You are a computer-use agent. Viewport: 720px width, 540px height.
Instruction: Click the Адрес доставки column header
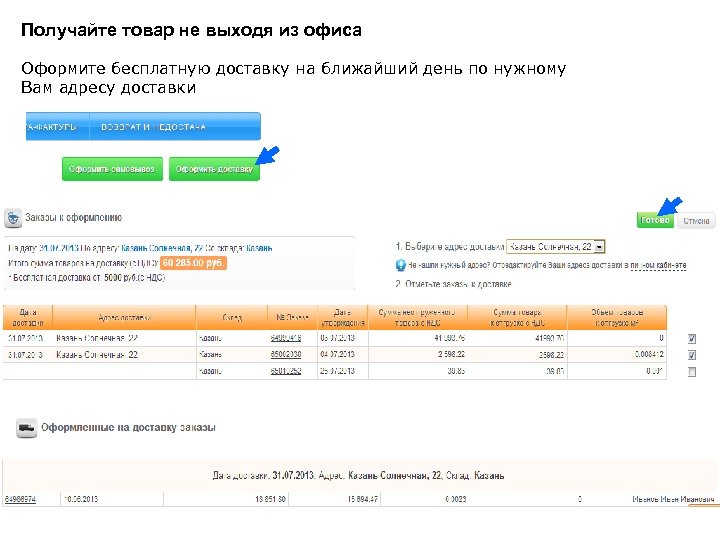(x=124, y=317)
